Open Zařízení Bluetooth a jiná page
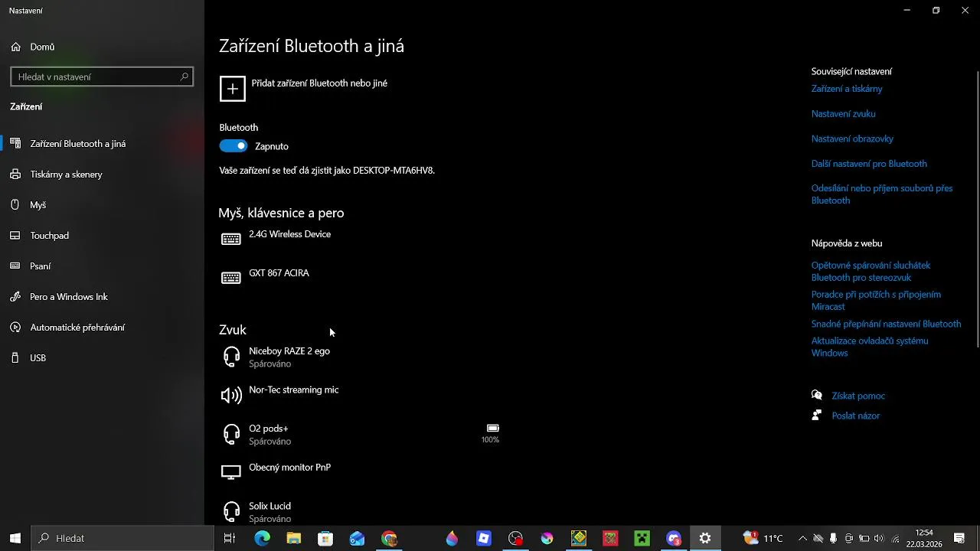The image size is (980, 551). tap(102, 144)
